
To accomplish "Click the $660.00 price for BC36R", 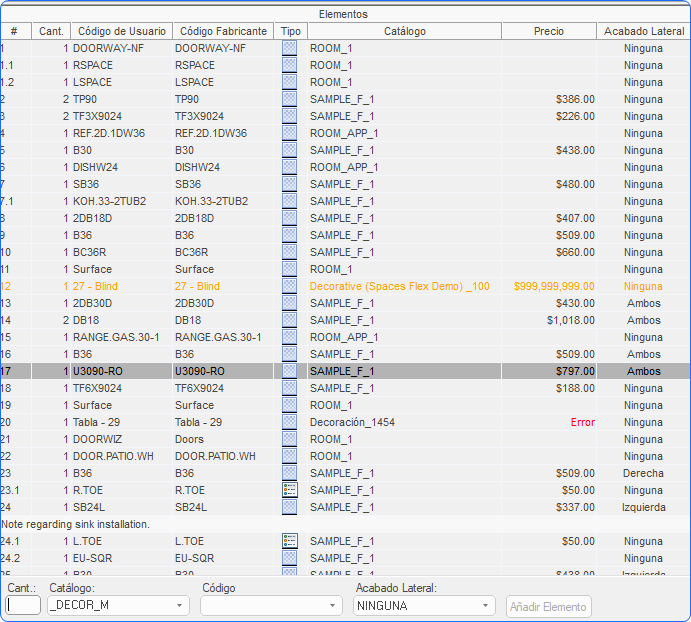I will (x=575, y=252).
